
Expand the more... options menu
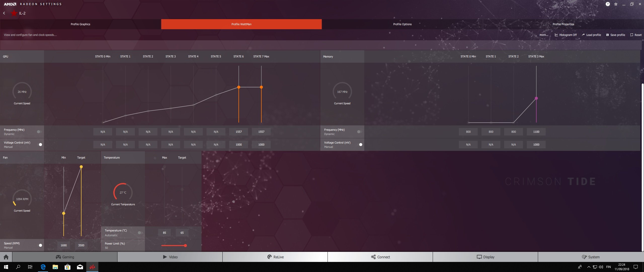(x=544, y=35)
